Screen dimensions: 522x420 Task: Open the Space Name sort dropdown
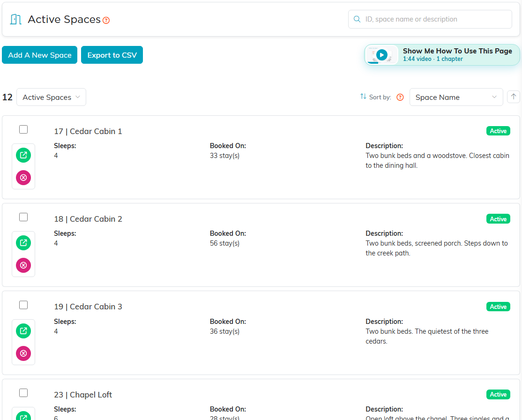456,97
